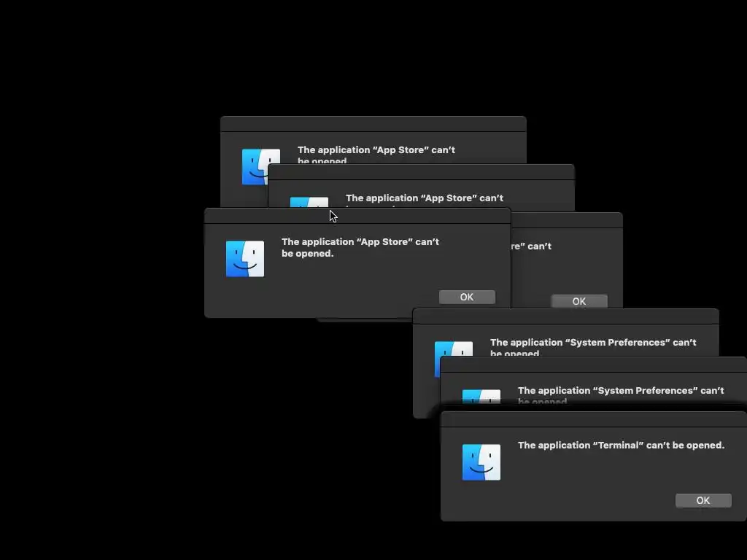Click OK in the partially hidden App Store dialog
747x560 pixels.
579,301
